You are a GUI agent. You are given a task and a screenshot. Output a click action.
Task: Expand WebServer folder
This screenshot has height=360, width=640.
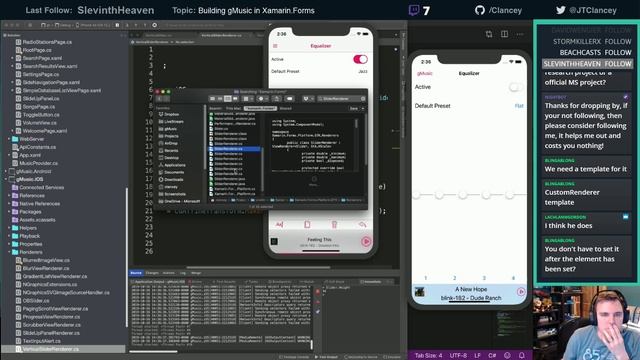pos(9,139)
